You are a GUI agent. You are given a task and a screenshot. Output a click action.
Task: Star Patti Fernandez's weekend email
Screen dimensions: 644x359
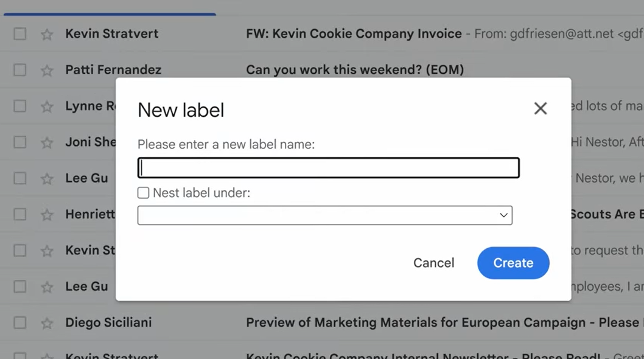click(x=47, y=70)
